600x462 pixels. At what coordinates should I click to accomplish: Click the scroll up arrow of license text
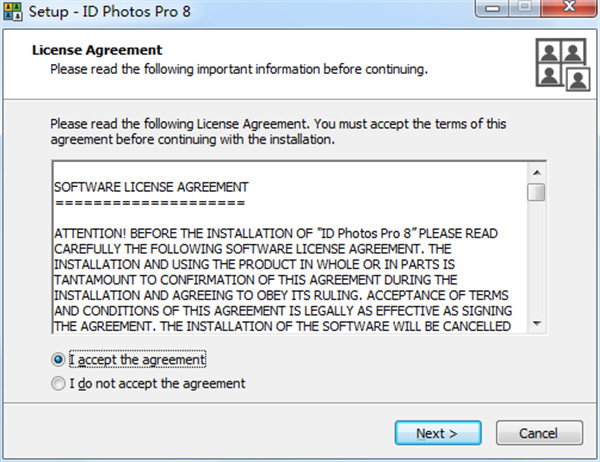[536, 173]
